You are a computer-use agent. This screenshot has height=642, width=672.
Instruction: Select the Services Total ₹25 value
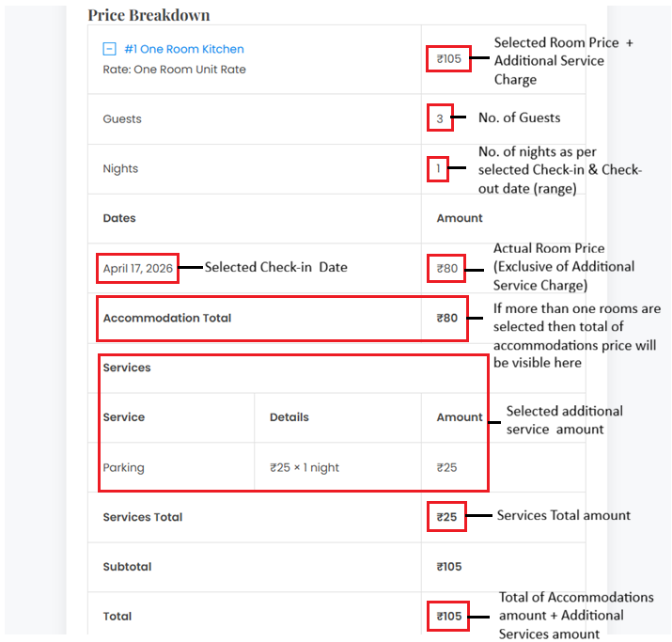click(x=447, y=517)
